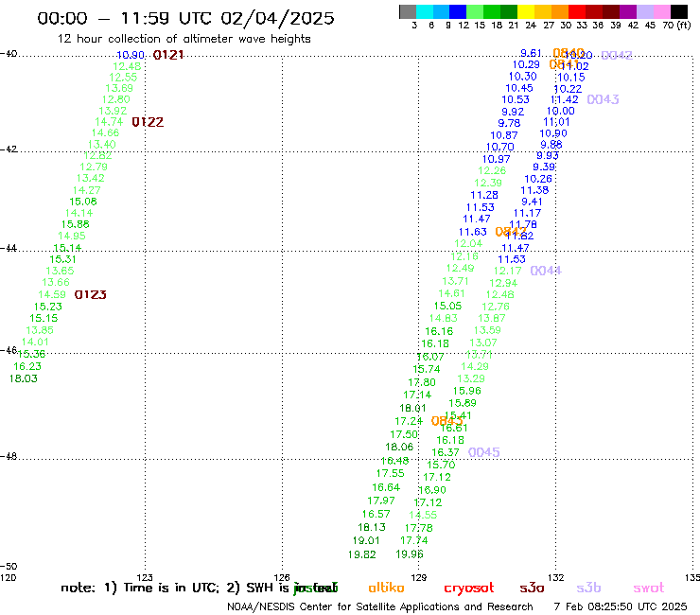Click the wave height value 19.82

[x=362, y=554]
